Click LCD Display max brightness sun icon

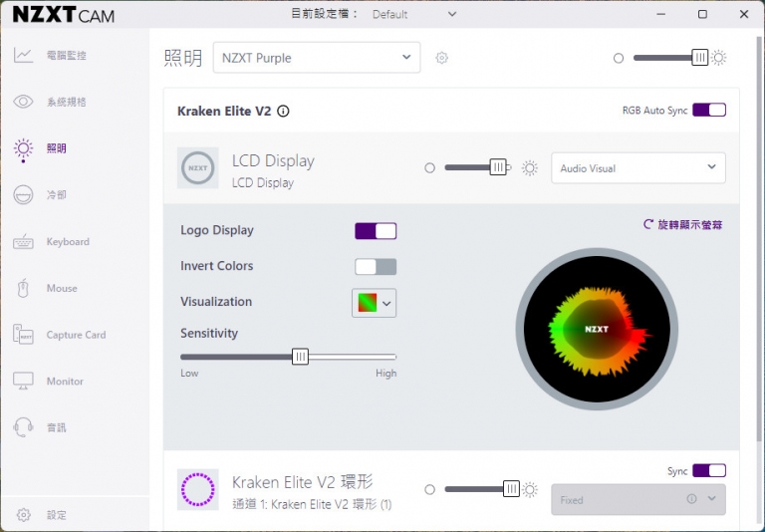coord(529,168)
